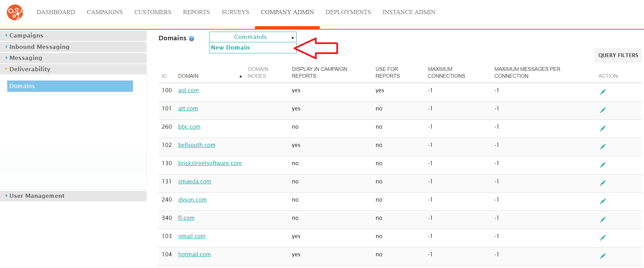Edit the brickstreetsoftware.com domain row

[603, 164]
